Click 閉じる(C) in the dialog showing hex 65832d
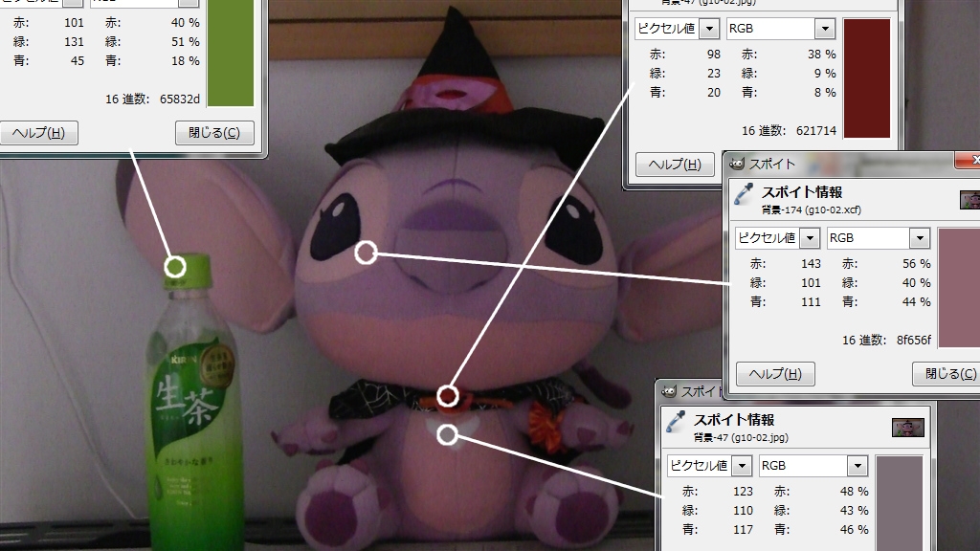Viewport: 980px width, 551px height. tap(214, 133)
